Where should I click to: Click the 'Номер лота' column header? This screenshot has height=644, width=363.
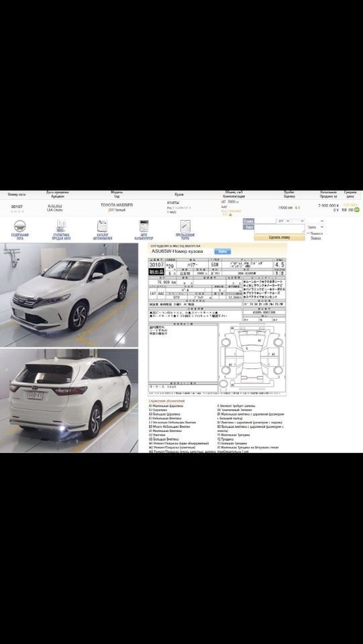click(x=17, y=194)
